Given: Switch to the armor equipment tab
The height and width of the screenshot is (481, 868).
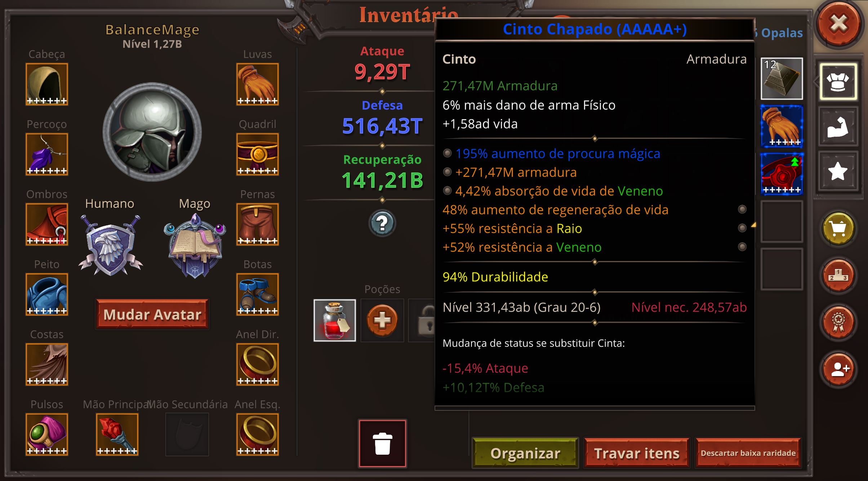Looking at the screenshot, I should [838, 82].
